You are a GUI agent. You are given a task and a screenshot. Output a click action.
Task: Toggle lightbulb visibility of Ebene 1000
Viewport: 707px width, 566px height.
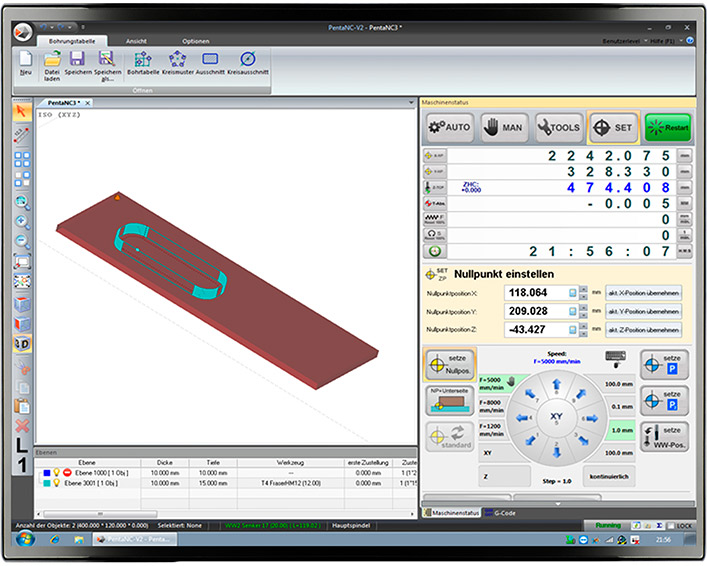click(x=54, y=473)
